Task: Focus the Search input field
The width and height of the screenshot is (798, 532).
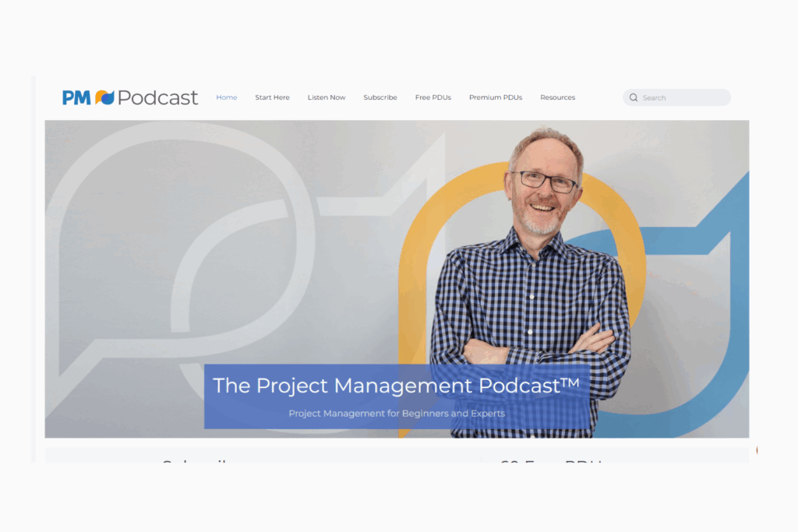Action: (x=677, y=97)
